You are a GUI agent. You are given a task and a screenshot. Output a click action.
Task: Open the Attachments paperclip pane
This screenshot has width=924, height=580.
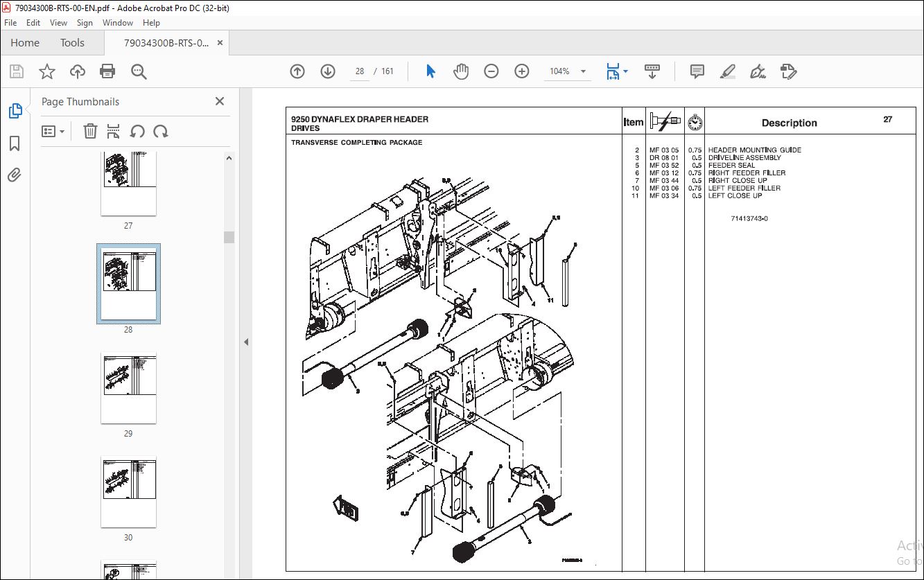click(x=15, y=175)
